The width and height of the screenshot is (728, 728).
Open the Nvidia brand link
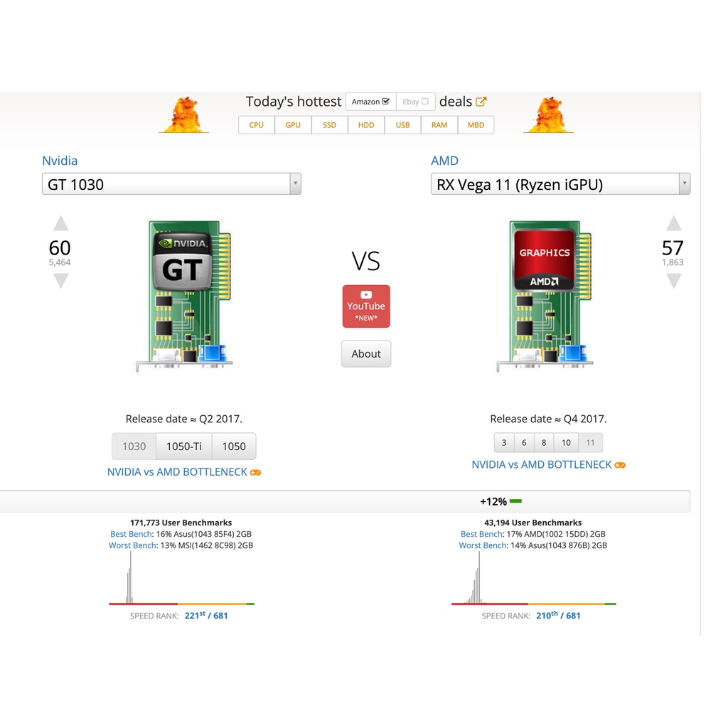(60, 161)
